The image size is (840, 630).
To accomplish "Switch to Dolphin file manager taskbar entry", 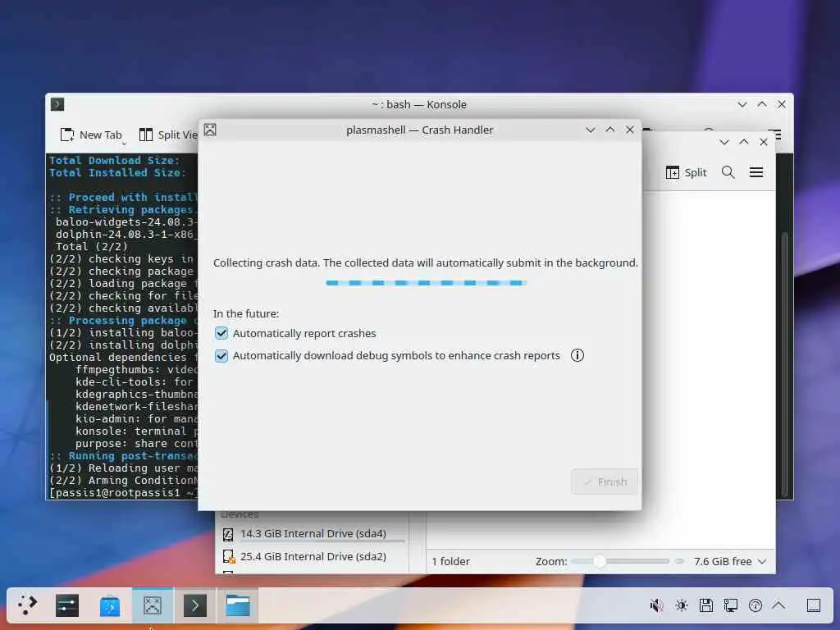I will (237, 605).
